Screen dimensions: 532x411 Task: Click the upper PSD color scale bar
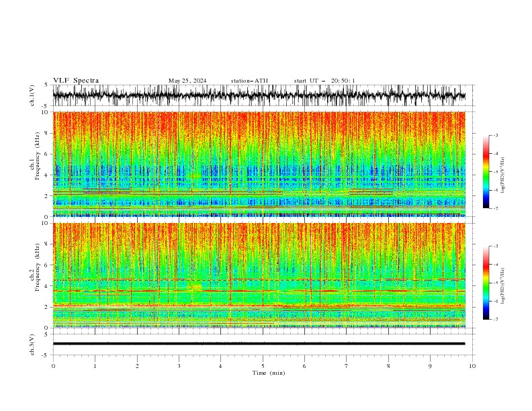point(486,172)
